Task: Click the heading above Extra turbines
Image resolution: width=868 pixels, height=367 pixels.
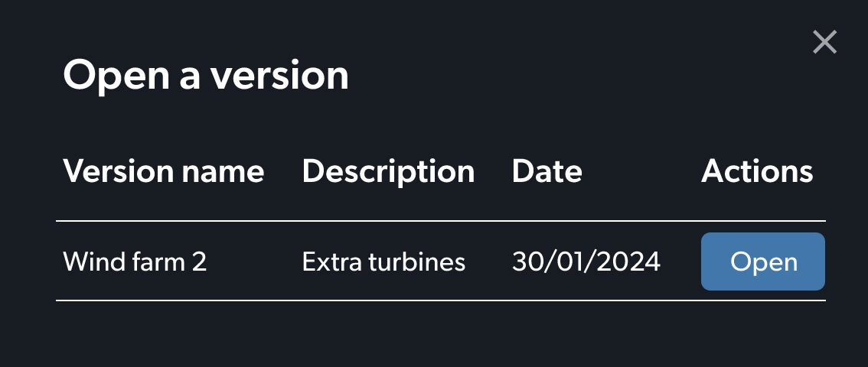Action: 388,171
